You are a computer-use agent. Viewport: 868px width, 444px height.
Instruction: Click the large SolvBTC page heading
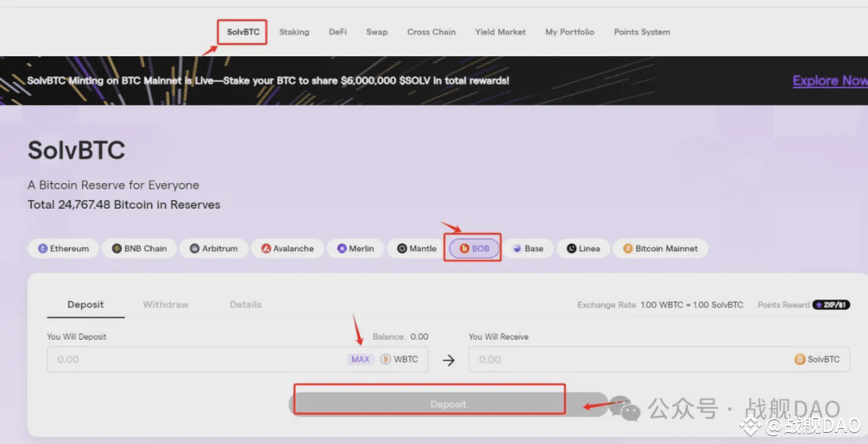(x=76, y=150)
